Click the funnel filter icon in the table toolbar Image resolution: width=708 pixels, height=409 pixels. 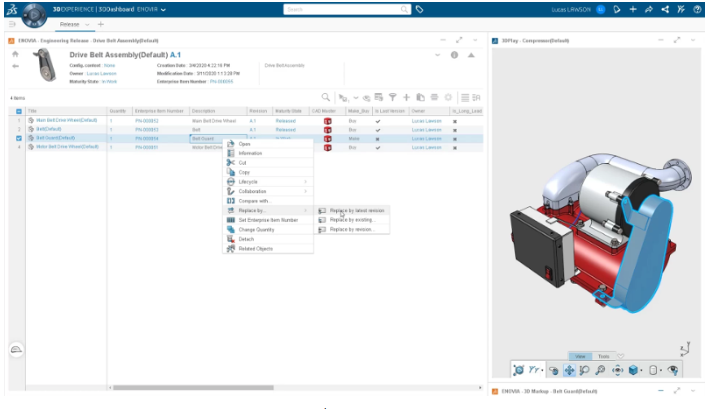click(393, 97)
